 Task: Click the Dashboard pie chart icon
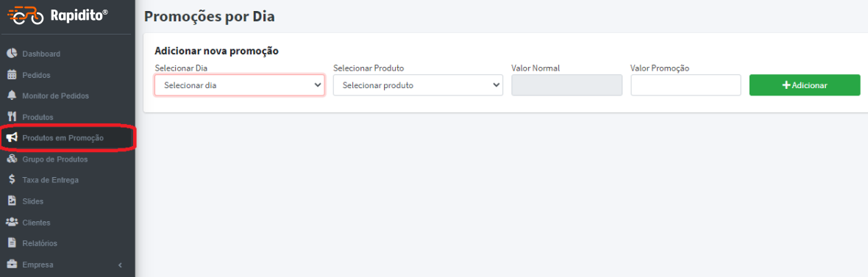pos(12,54)
